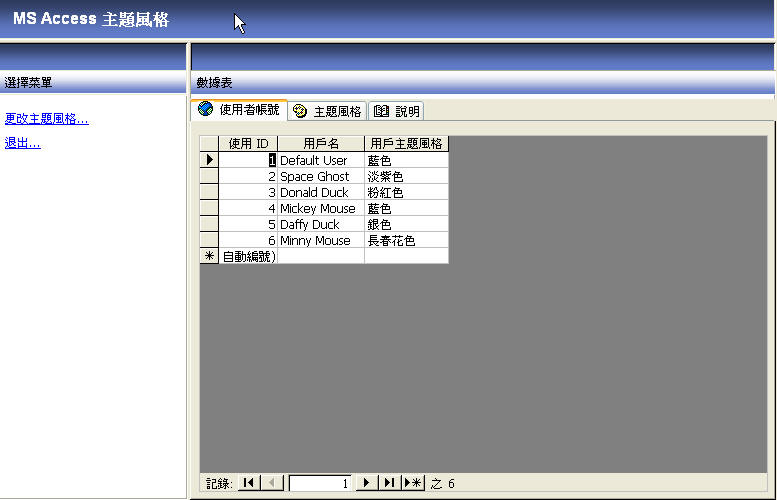The height and width of the screenshot is (500, 777).
Task: Switch to 使用者帳號 tab
Action: point(239,110)
